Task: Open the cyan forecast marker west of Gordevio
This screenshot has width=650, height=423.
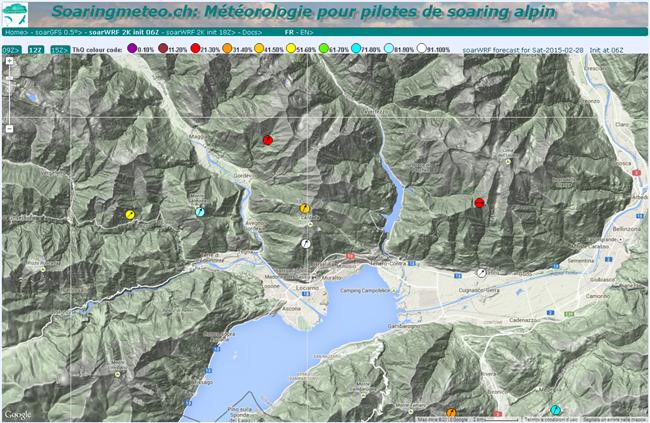Action: (200, 212)
